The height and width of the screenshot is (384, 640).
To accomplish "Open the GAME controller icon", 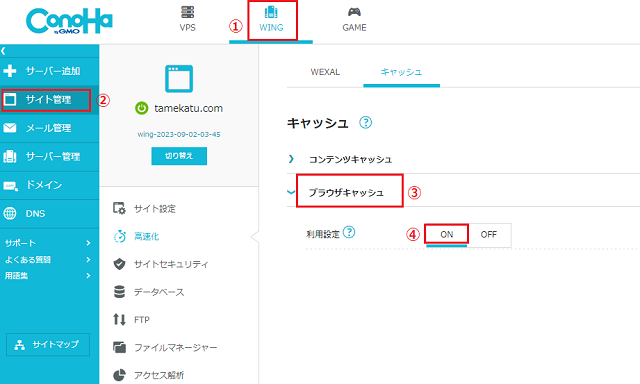I will 354,12.
